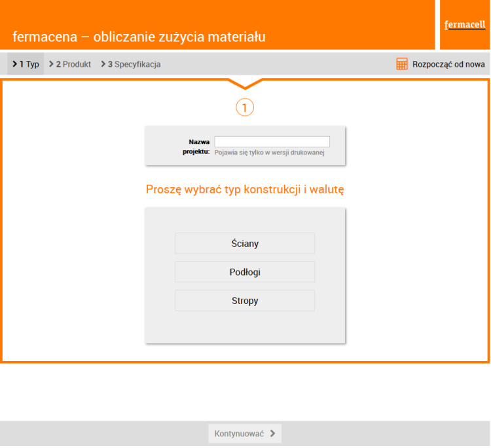Click the chevron on the Kontynuować button
491x448 pixels.
click(272, 433)
